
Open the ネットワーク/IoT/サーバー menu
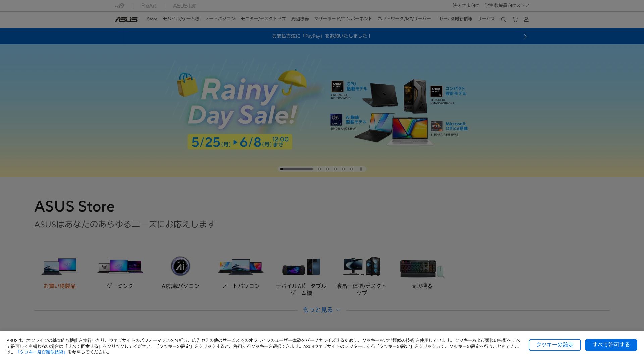(404, 19)
